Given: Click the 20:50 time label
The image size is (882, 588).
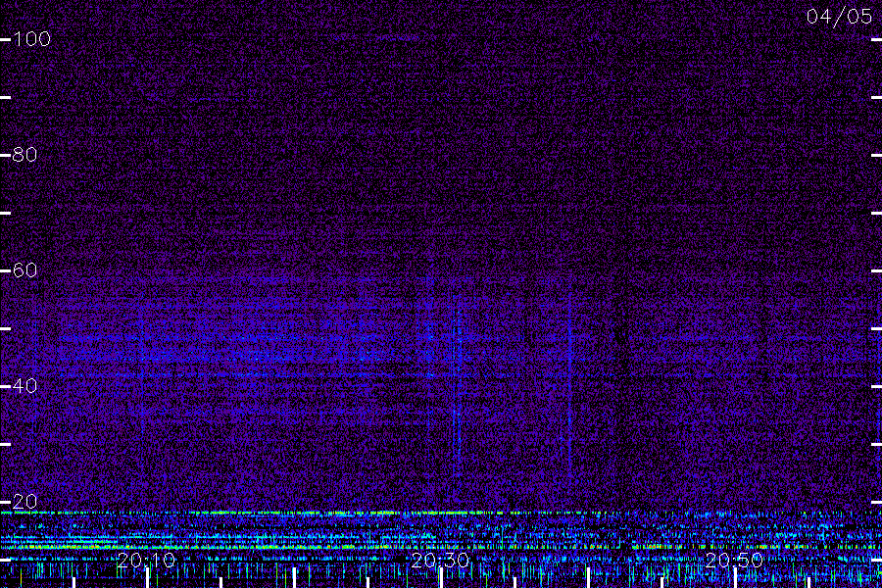Looking at the screenshot, I should pos(734,560).
